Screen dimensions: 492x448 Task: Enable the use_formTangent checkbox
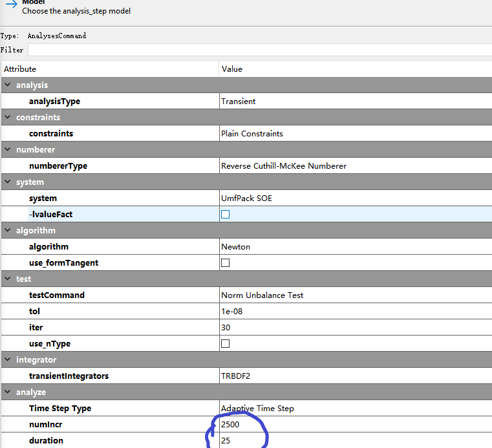click(225, 262)
